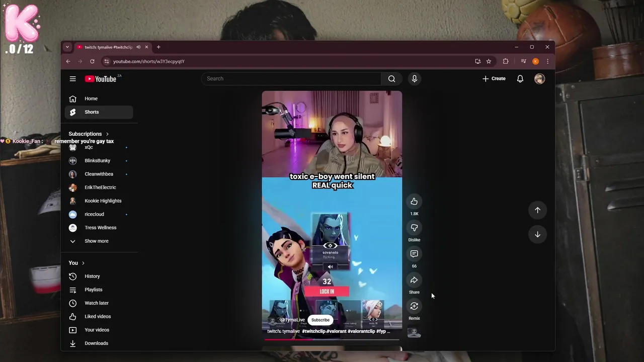
Task: Go back in the browser
Action: coord(68,61)
